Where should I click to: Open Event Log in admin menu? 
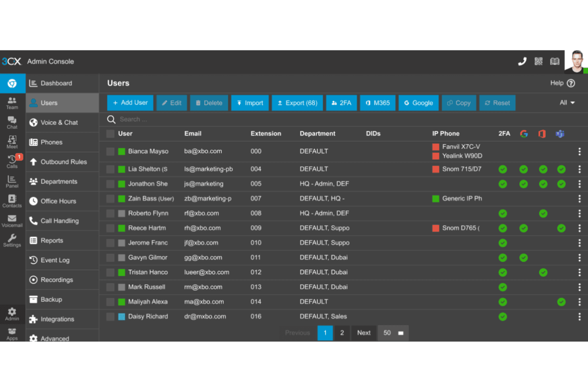point(62,260)
